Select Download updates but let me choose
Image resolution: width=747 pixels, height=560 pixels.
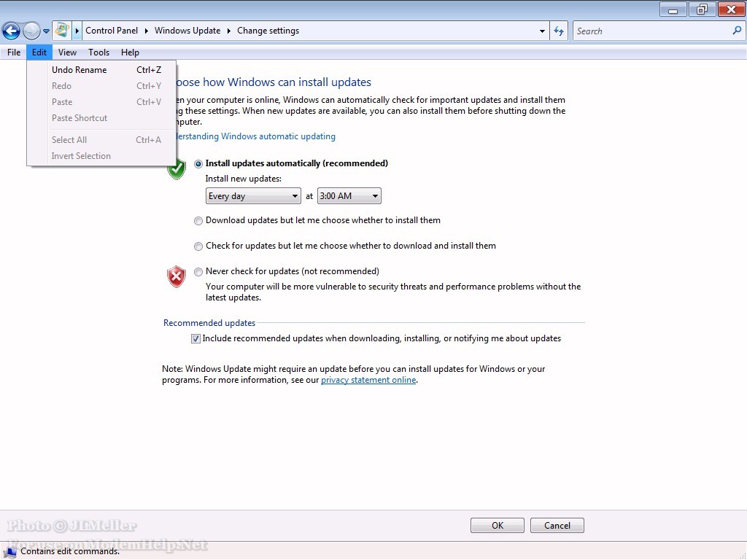pyautogui.click(x=198, y=221)
